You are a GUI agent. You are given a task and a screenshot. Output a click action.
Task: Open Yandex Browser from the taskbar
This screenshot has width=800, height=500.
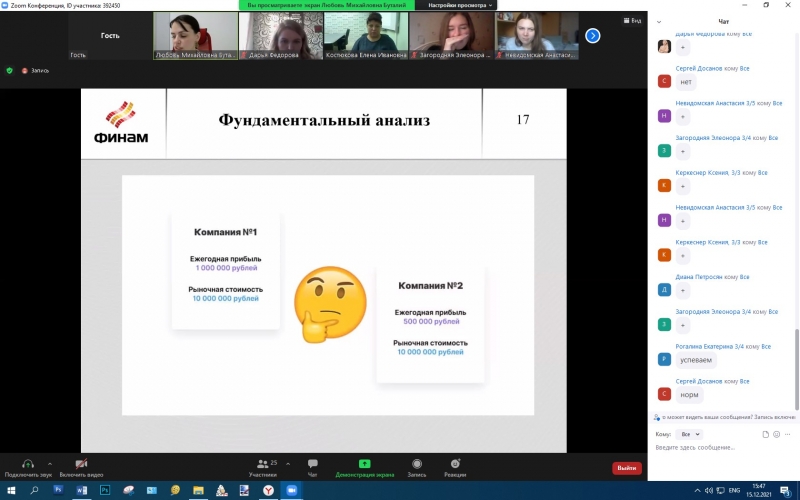click(268, 490)
